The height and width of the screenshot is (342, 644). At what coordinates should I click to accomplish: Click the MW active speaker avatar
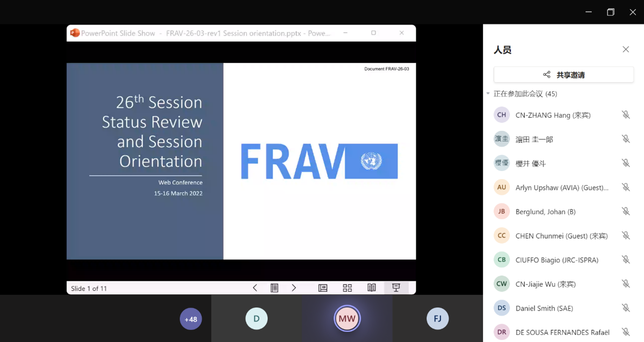[347, 319]
